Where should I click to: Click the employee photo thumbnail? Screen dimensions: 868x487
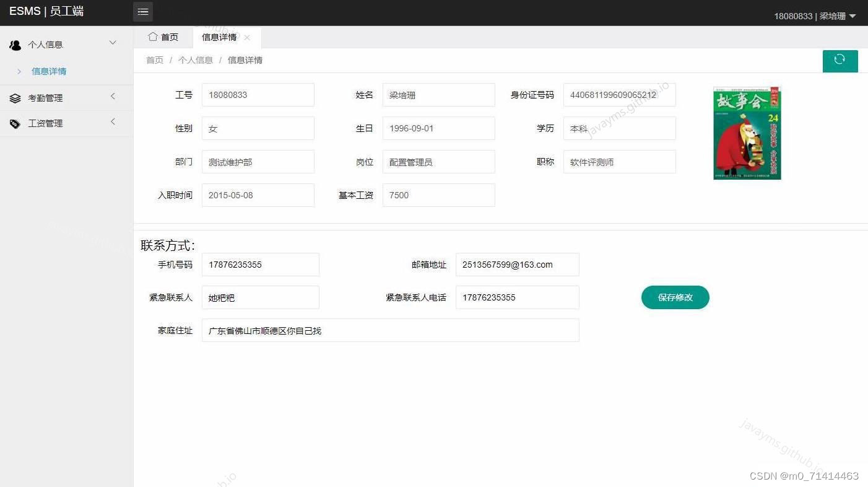(x=747, y=133)
